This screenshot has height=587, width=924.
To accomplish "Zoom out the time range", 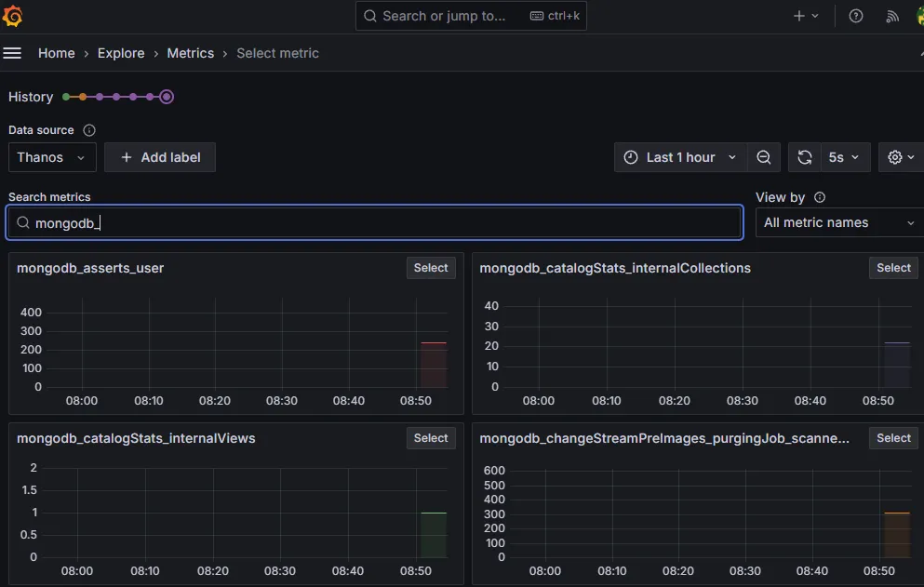I will [763, 157].
